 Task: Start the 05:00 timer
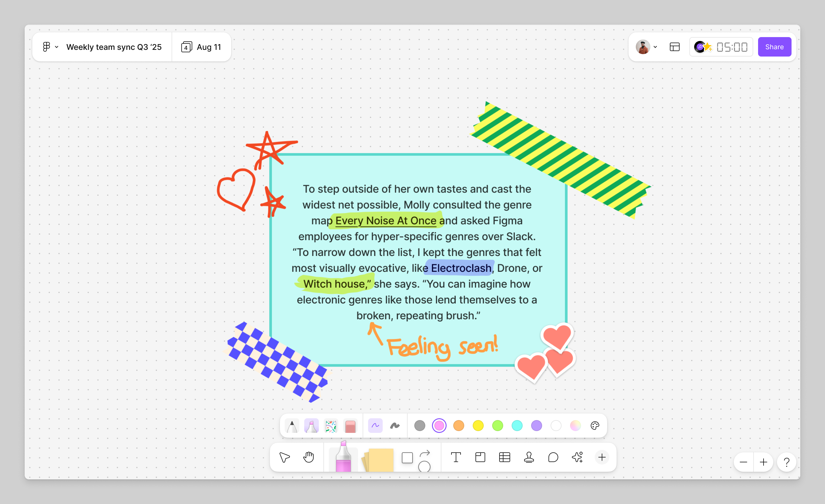732,47
